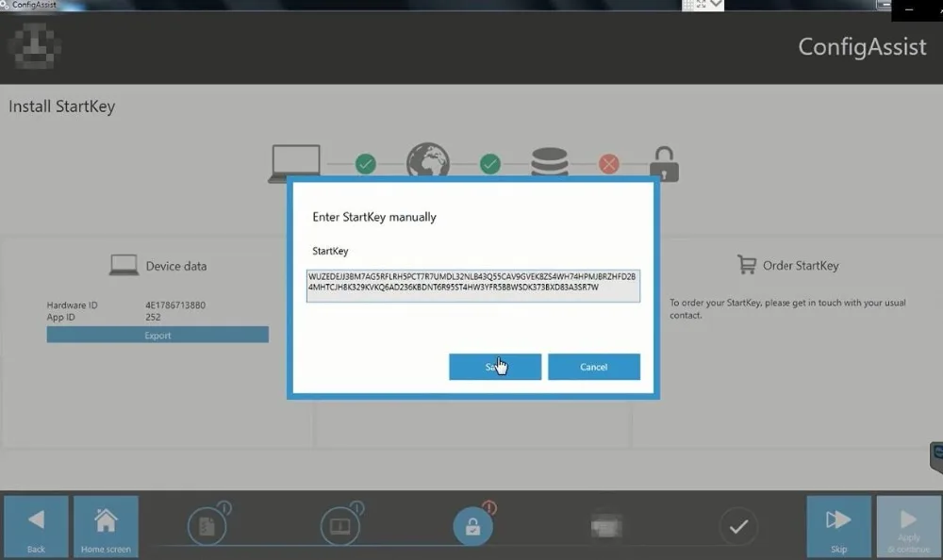Open the Home screen button
Screen dimensions: 943x560
(106, 526)
